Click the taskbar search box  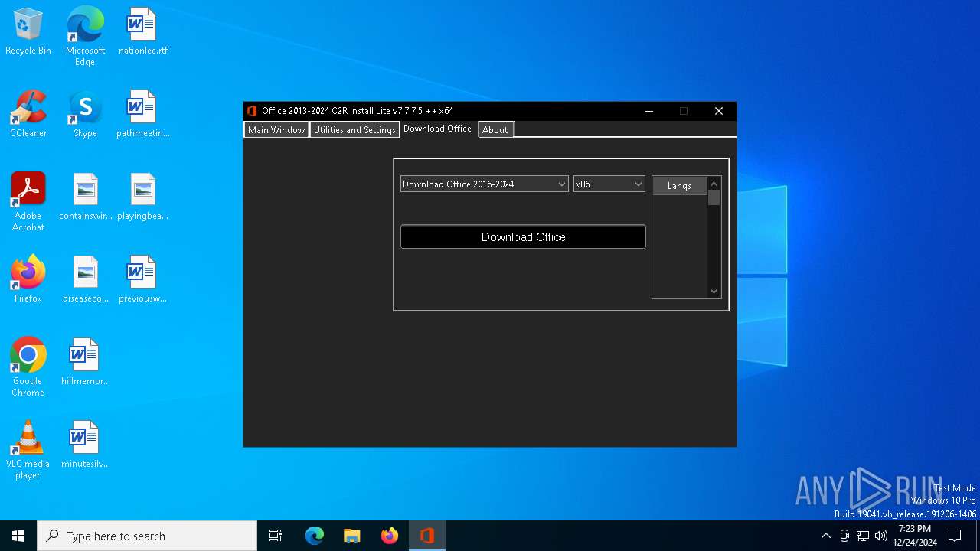(x=147, y=536)
